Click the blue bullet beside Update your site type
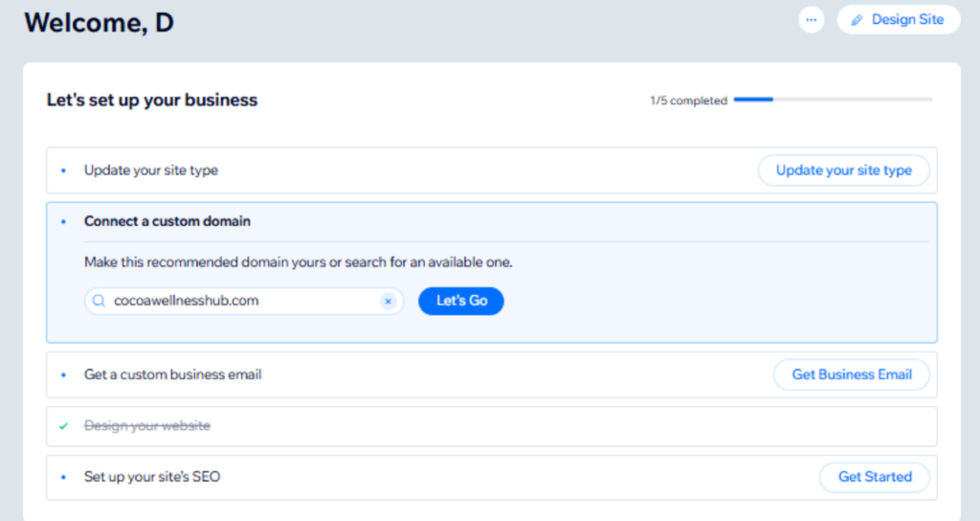The width and height of the screenshot is (980, 521). click(64, 170)
